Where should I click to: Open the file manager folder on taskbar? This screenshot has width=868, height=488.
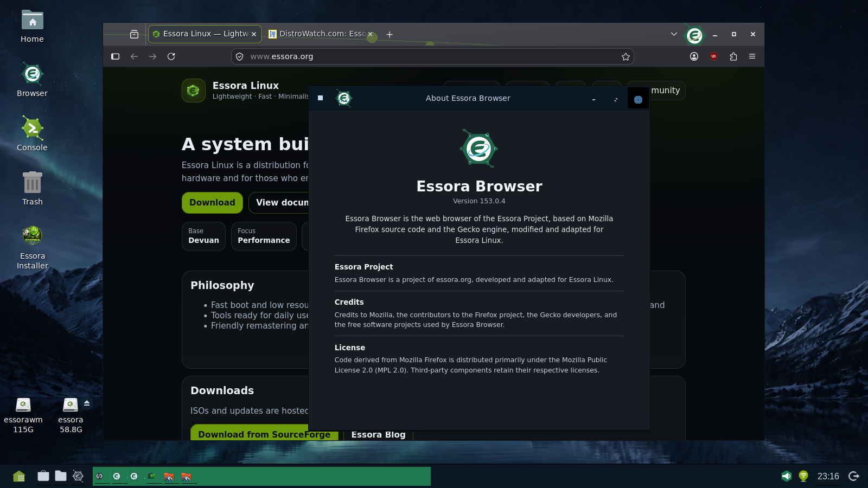click(x=61, y=476)
